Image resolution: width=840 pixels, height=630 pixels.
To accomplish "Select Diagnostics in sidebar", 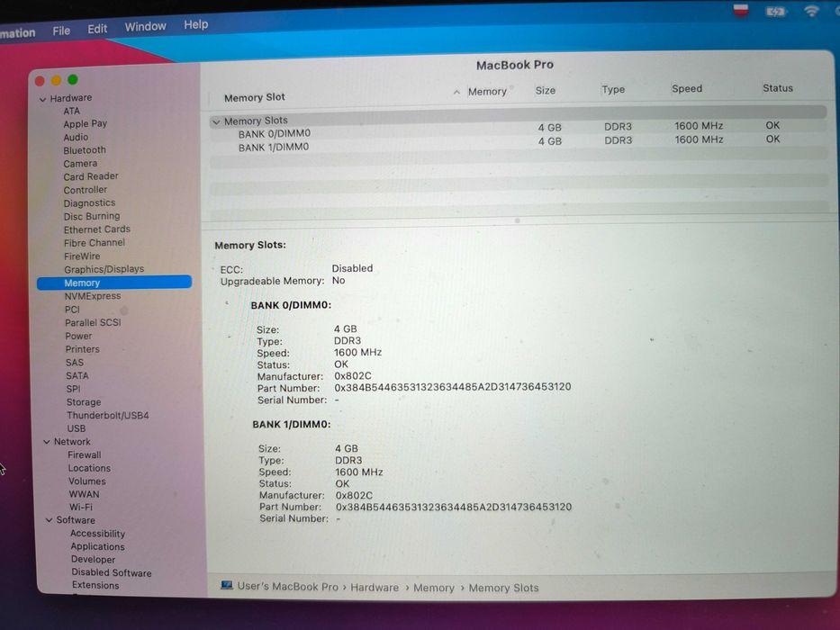I will click(x=89, y=203).
